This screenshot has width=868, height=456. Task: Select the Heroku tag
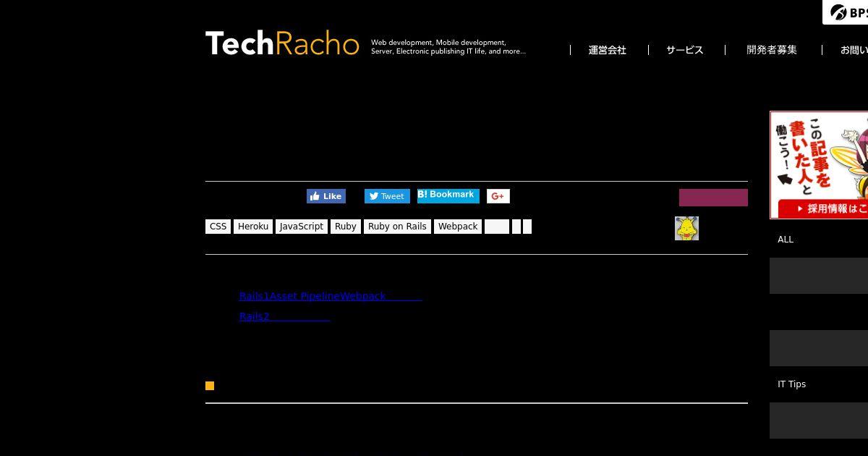[x=253, y=227]
